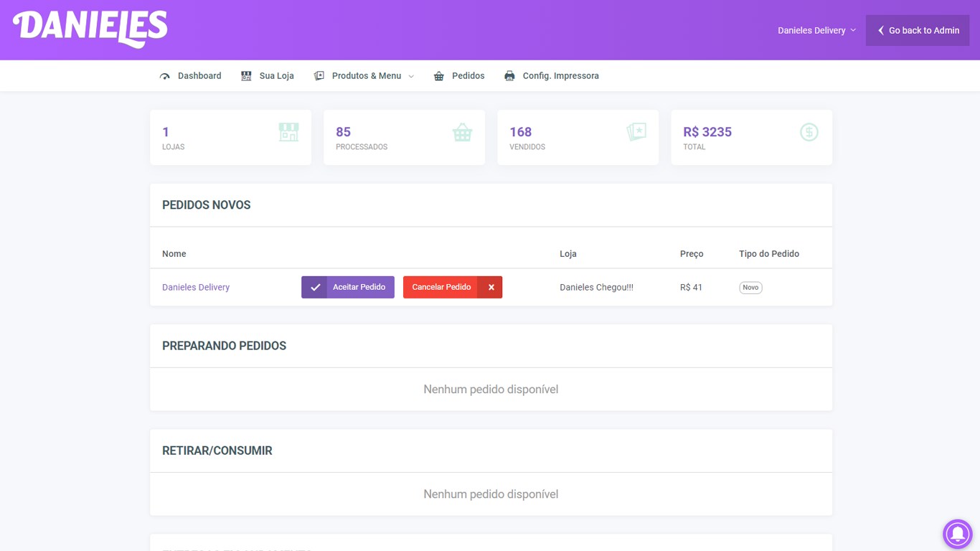Open Produtos & Menu menu label

[367, 76]
